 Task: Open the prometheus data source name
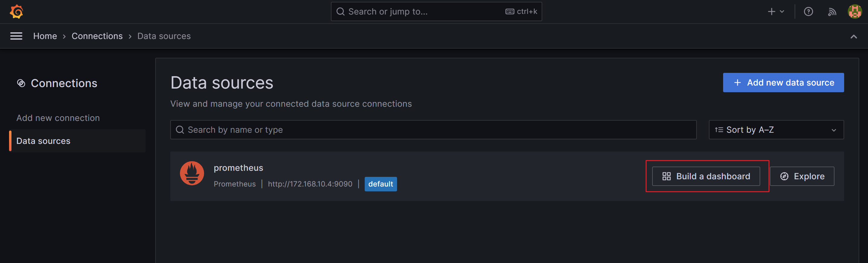(238, 168)
